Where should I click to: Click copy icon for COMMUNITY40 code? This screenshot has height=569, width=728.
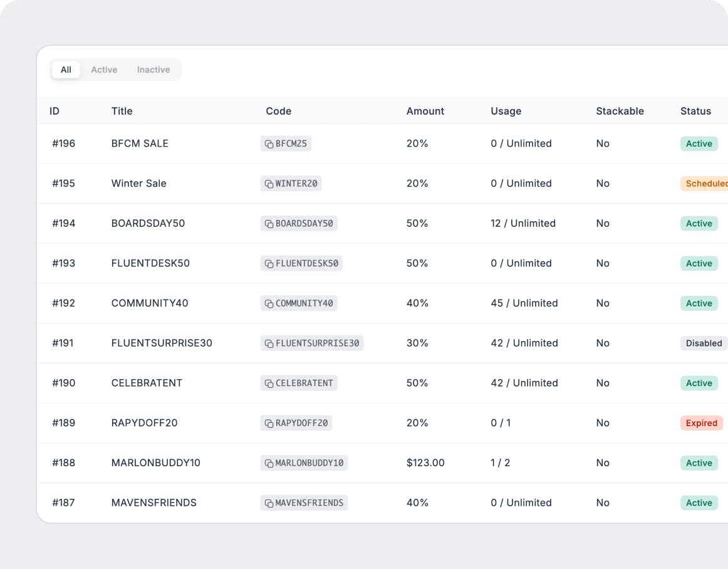pyautogui.click(x=269, y=304)
